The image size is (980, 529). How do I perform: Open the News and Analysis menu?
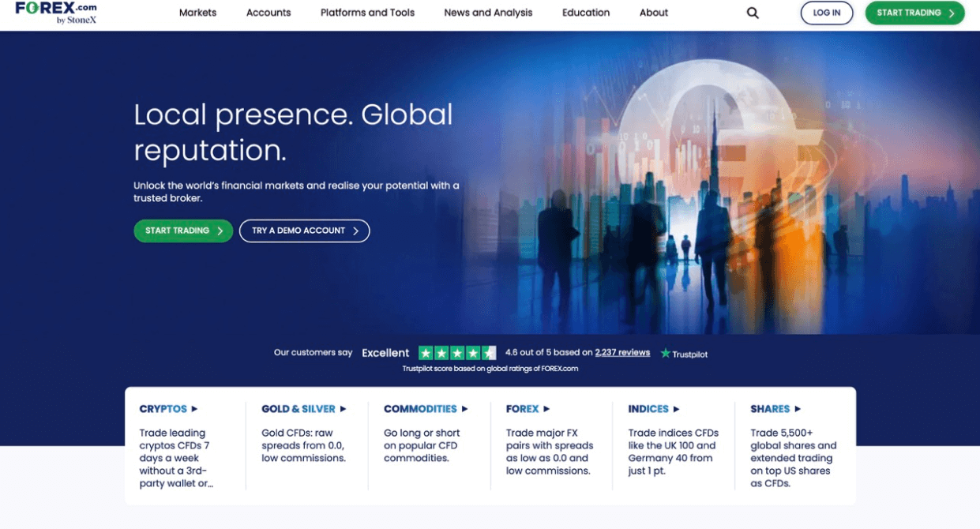pos(488,13)
